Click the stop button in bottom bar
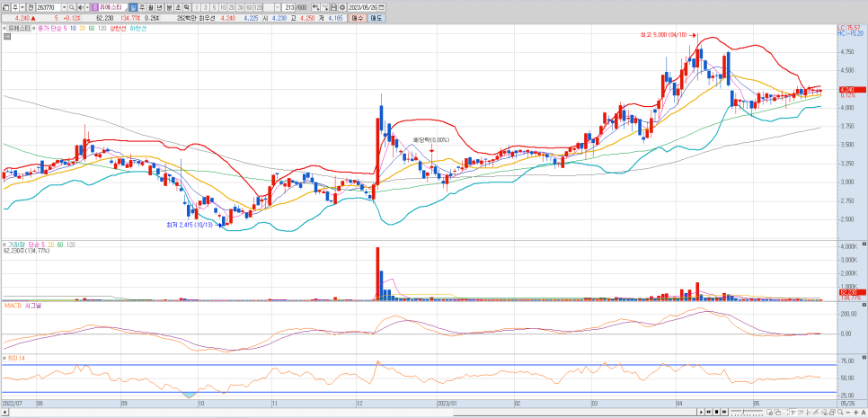This screenshot has height=418, width=868. pos(716,412)
